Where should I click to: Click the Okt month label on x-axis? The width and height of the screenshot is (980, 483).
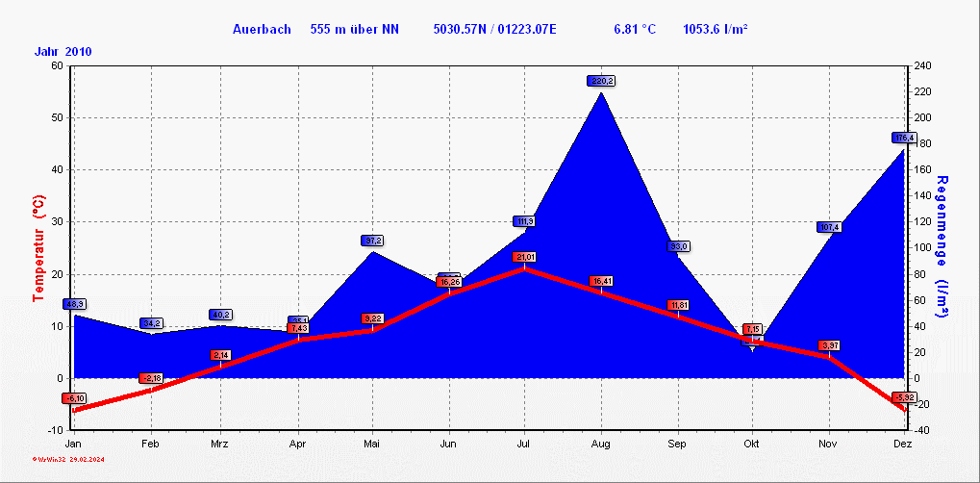[x=752, y=444]
